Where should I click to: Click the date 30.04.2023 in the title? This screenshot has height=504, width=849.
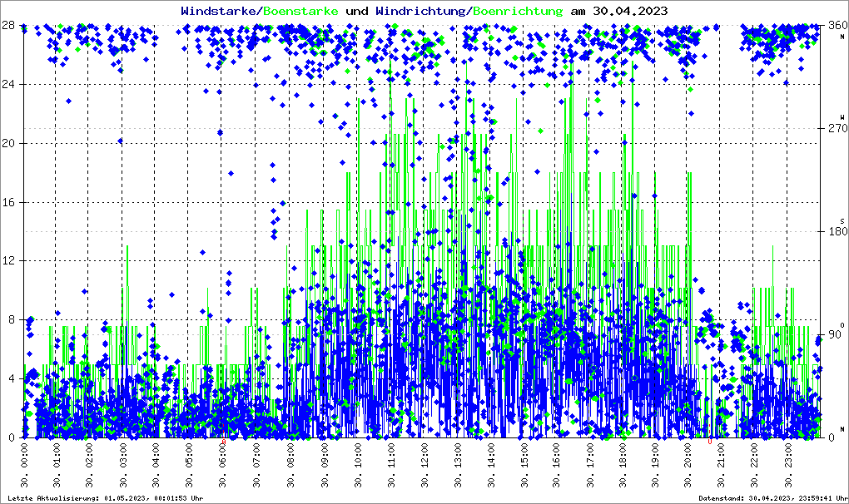coord(628,11)
